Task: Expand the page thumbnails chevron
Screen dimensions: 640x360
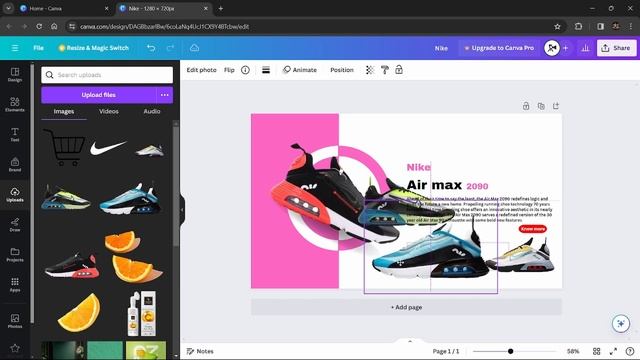Action: (x=410, y=341)
